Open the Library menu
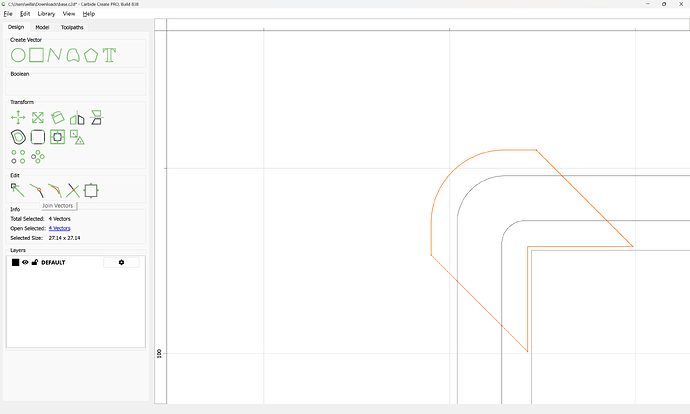The width and height of the screenshot is (690, 414). tap(46, 14)
